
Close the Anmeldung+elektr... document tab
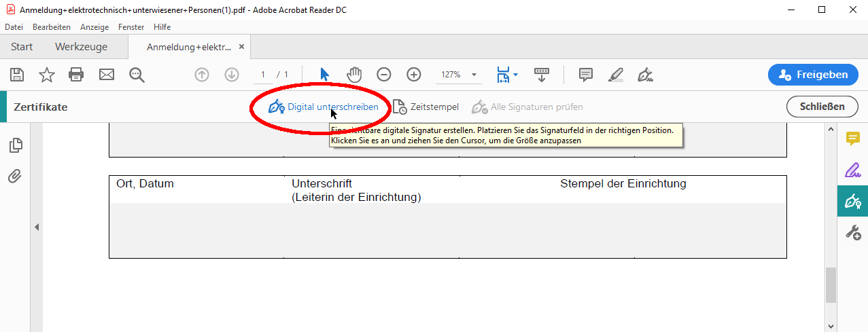click(241, 47)
